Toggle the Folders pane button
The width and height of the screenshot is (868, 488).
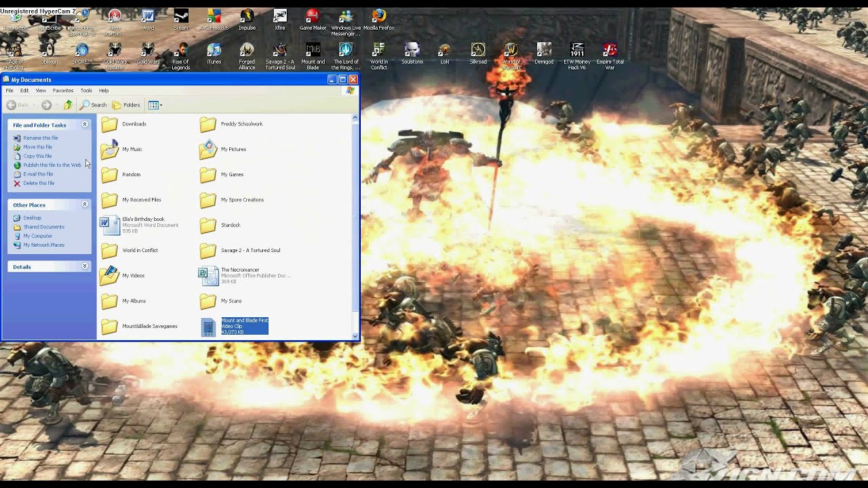pos(126,105)
